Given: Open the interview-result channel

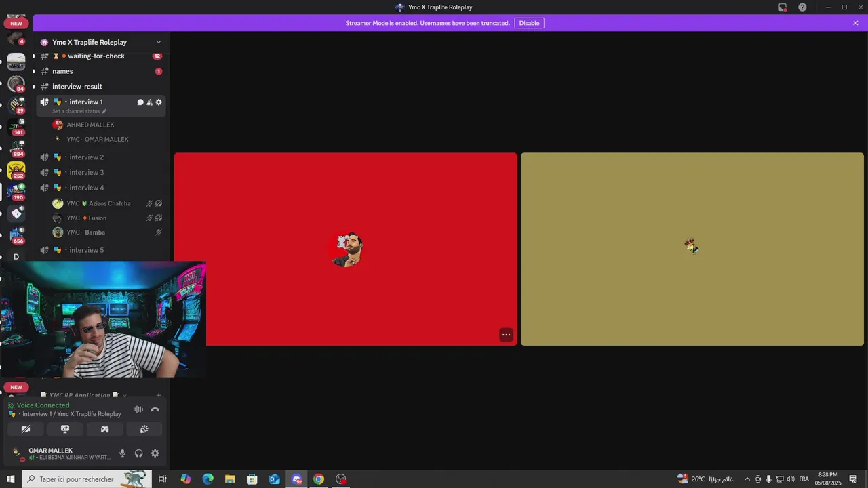Looking at the screenshot, I should coord(100,87).
